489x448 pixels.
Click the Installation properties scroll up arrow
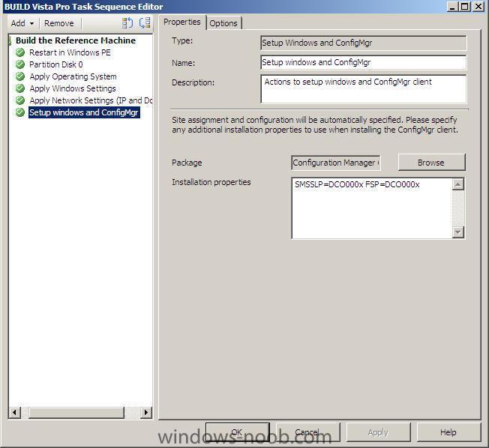click(x=457, y=184)
